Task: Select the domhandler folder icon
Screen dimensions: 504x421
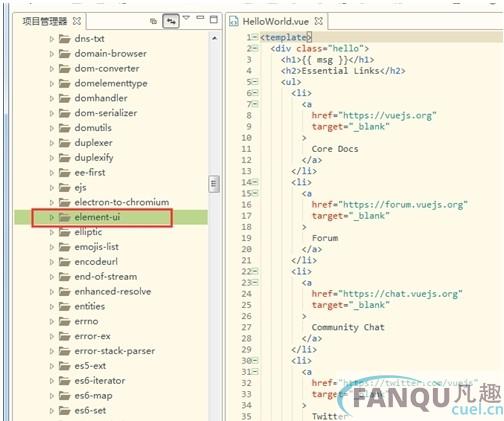Action: (64, 98)
